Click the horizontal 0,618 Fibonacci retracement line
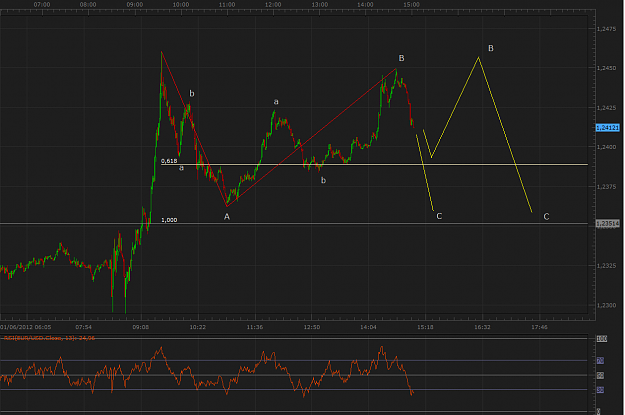The width and height of the screenshot is (625, 415). tap(374, 164)
